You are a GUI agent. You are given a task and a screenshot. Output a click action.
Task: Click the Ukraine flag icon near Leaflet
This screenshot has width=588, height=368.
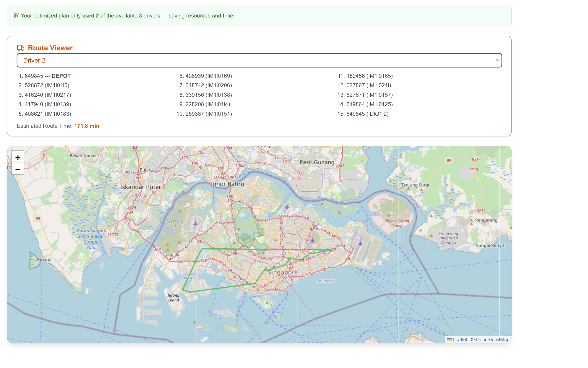pyautogui.click(x=449, y=339)
